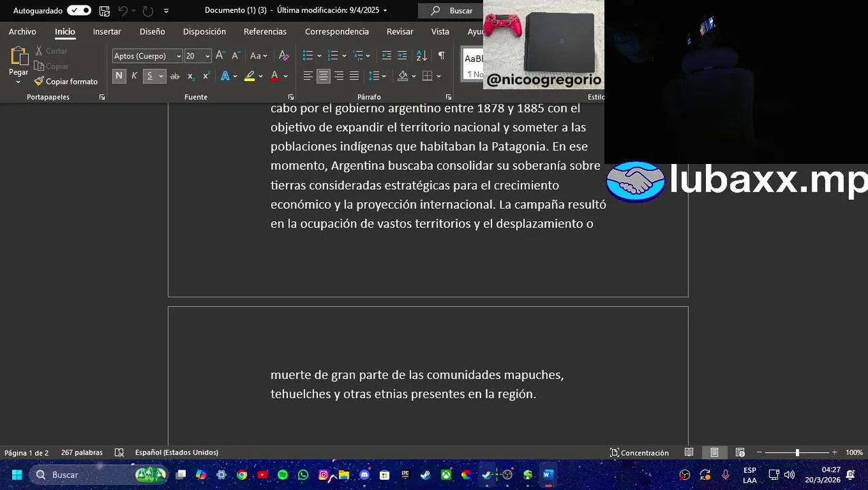The width and height of the screenshot is (868, 490).
Task: Click the 100% zoom level
Action: click(x=854, y=453)
